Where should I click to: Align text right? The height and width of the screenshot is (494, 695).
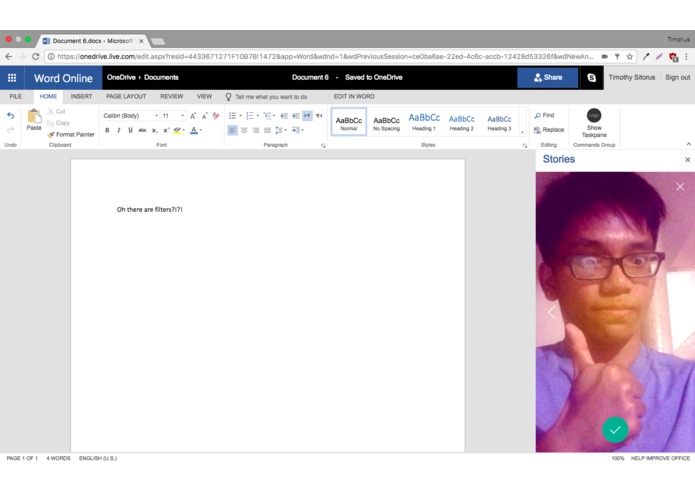tap(255, 130)
